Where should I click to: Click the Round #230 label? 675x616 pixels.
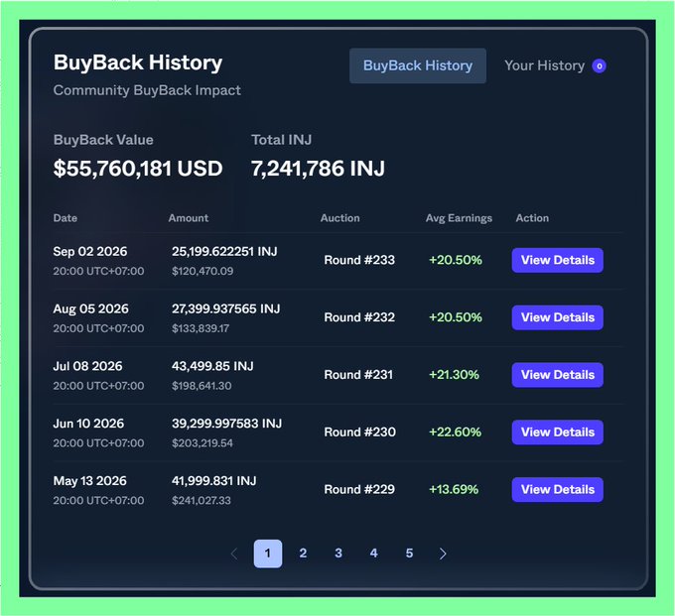coord(360,431)
